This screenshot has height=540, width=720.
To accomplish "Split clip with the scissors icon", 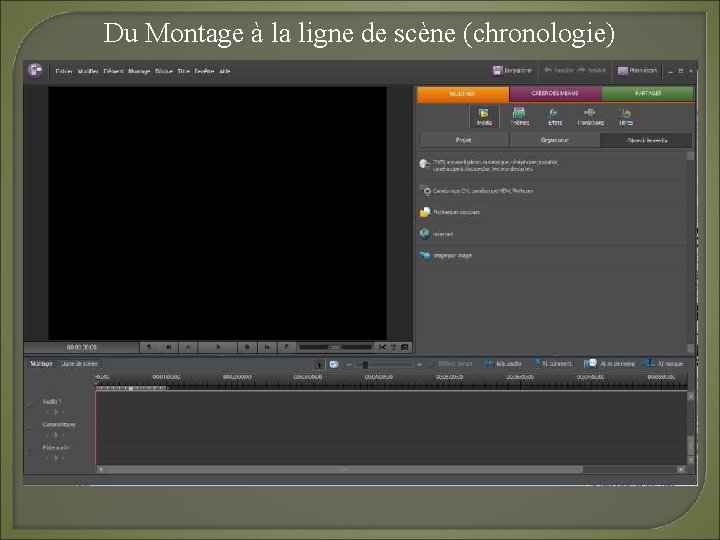I will tap(382, 347).
